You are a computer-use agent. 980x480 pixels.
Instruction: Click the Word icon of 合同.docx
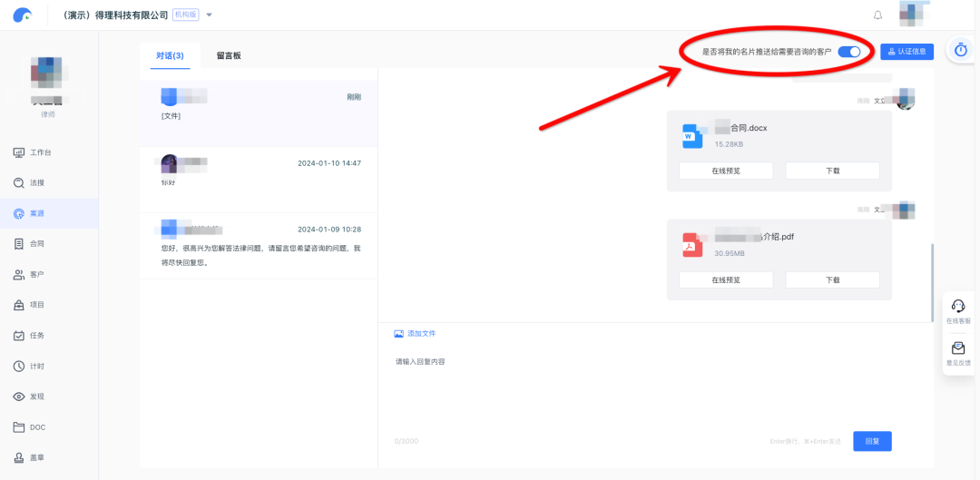692,136
